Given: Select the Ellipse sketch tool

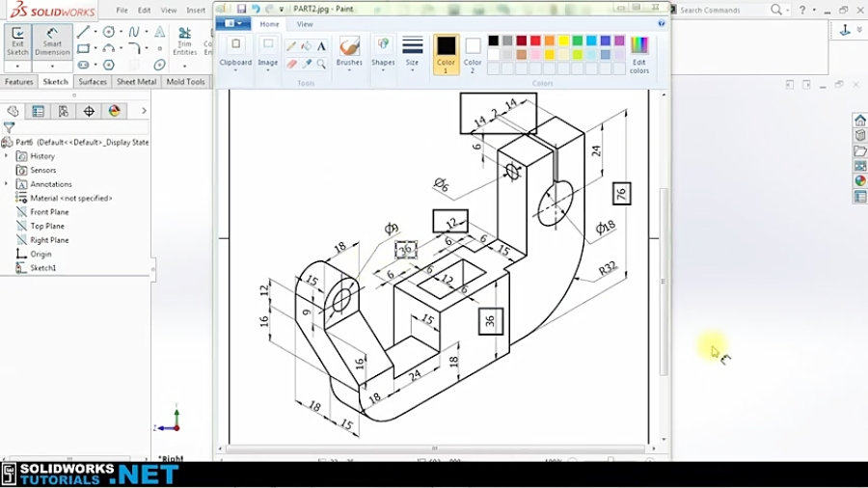Looking at the screenshot, I should [x=159, y=65].
